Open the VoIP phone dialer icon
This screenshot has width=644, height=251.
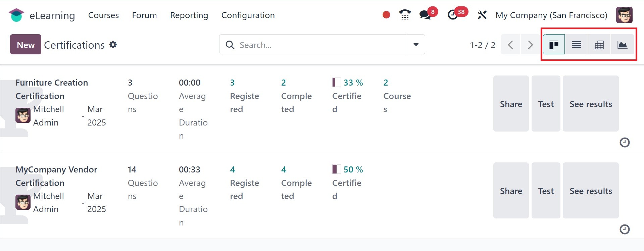[x=405, y=15]
